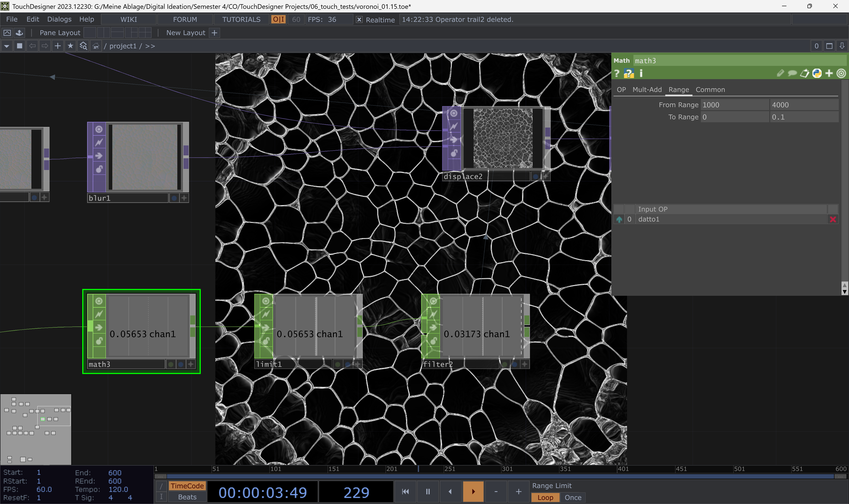Click the perform mode window icon

(7, 32)
